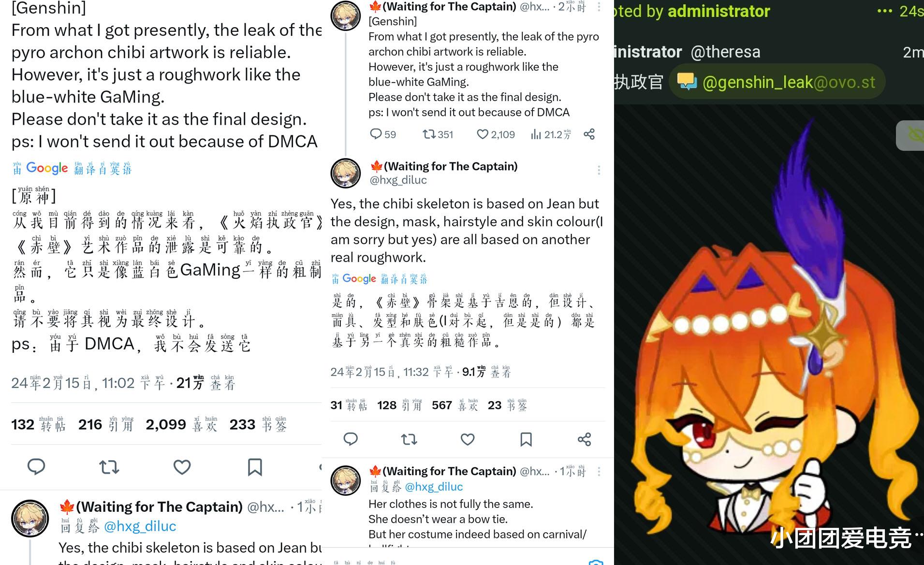Open the profile avatar of main middle tweet

[x=345, y=173]
